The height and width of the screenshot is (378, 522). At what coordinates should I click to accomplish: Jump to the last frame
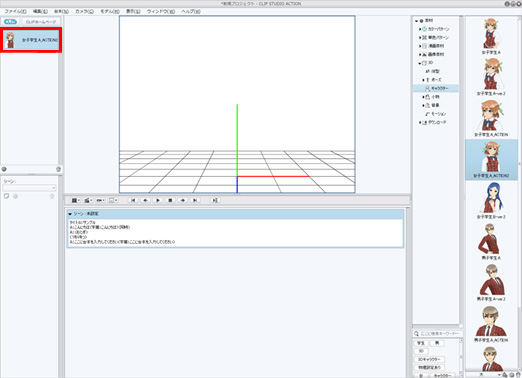pos(195,200)
